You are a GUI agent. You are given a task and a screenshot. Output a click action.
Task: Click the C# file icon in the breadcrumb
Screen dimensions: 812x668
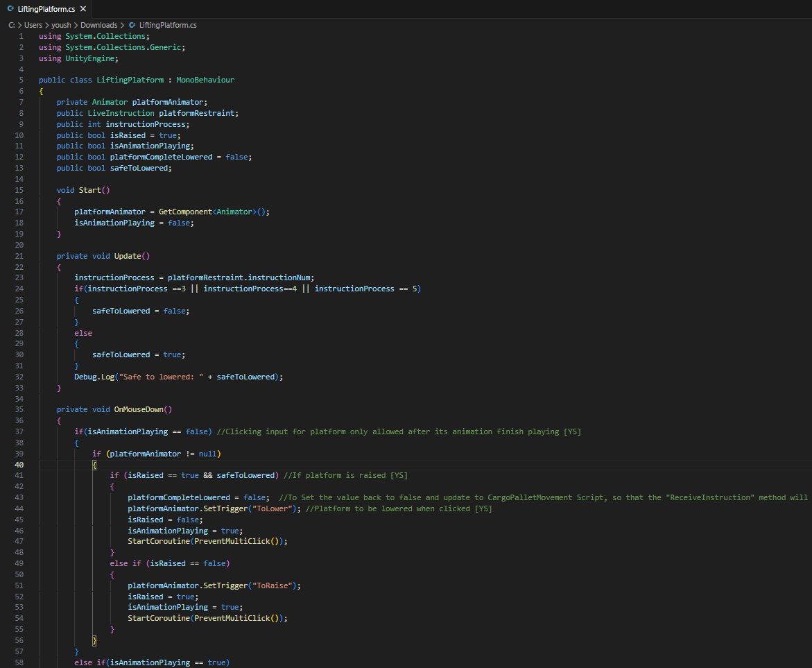[x=132, y=25]
